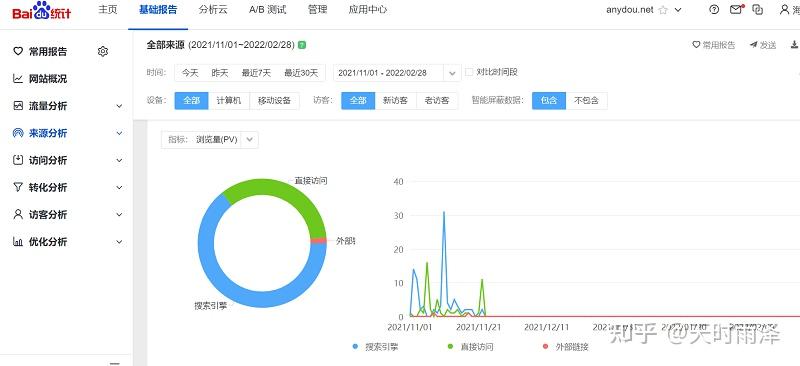Click the 2021/12/11 x-axis label
The width and height of the screenshot is (800, 366).
[x=546, y=327]
